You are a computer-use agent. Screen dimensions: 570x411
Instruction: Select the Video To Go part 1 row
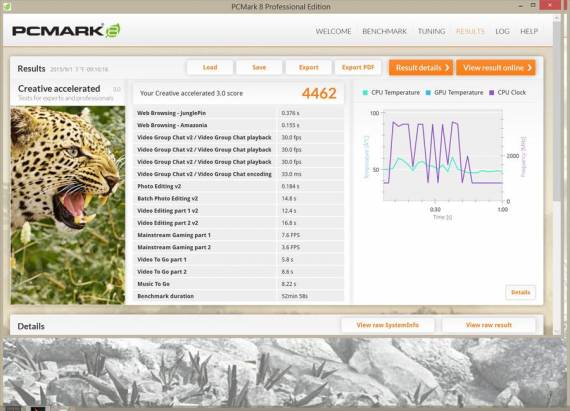tap(239, 259)
